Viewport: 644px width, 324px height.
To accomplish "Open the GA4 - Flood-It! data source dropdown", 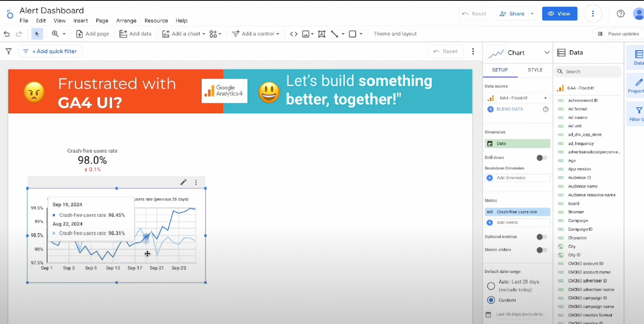I will point(518,98).
